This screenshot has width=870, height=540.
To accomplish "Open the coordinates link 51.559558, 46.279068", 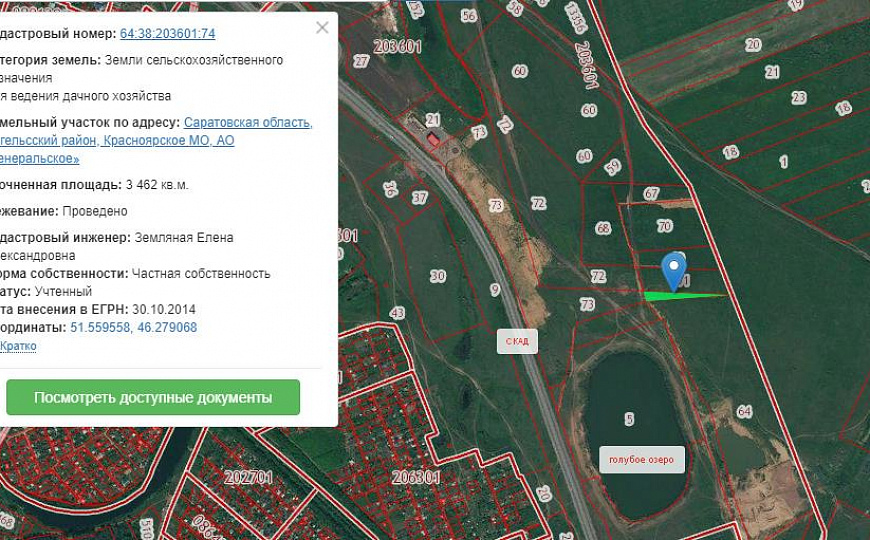I will coord(133,328).
